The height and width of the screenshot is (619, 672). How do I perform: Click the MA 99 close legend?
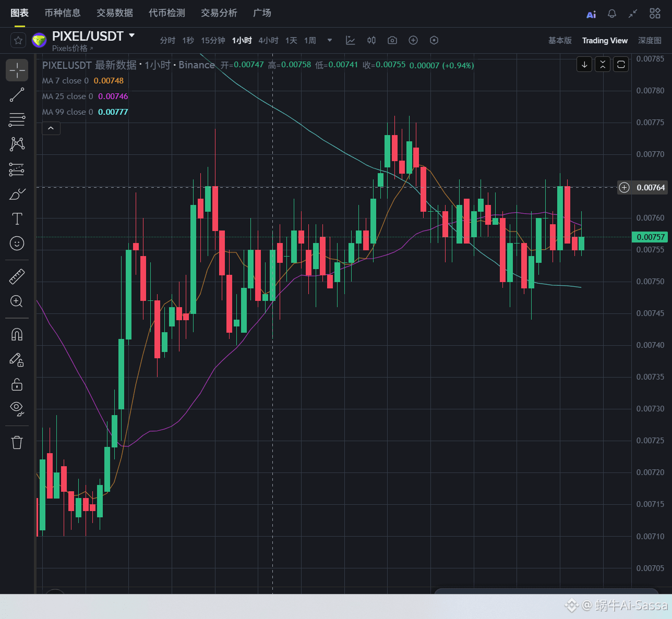[85, 112]
